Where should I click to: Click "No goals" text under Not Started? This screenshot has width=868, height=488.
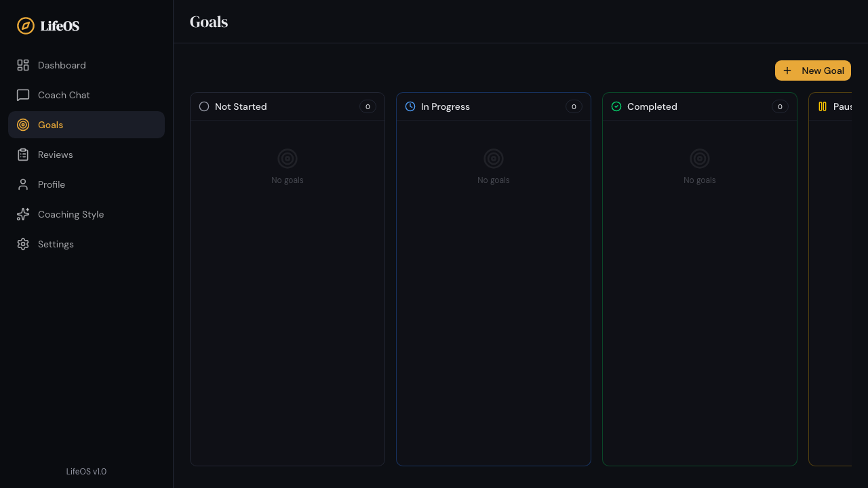click(x=288, y=180)
